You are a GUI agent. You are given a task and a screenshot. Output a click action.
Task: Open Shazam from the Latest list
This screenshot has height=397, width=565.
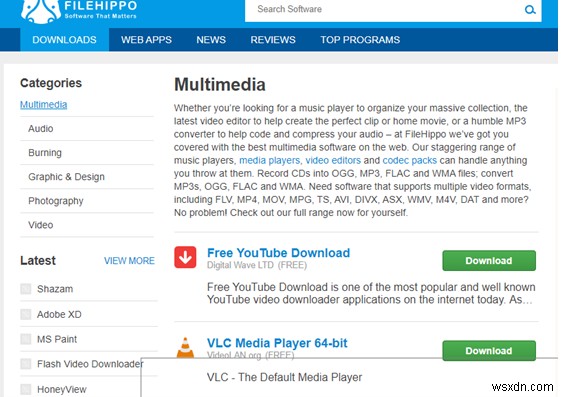pyautogui.click(x=55, y=289)
